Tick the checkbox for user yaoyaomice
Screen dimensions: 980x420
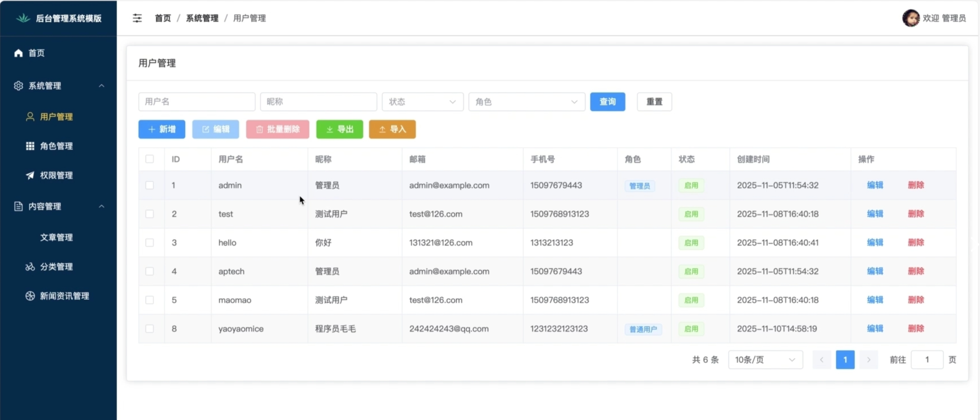(x=150, y=329)
